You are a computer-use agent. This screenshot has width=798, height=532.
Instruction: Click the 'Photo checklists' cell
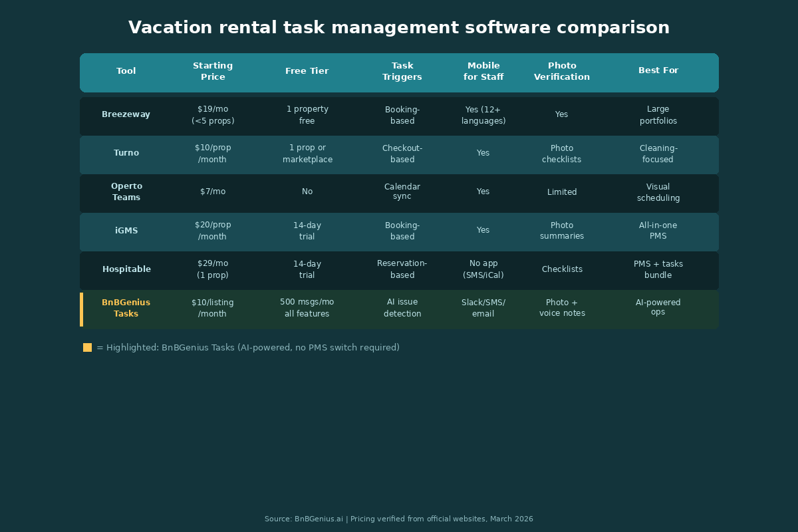562,154
